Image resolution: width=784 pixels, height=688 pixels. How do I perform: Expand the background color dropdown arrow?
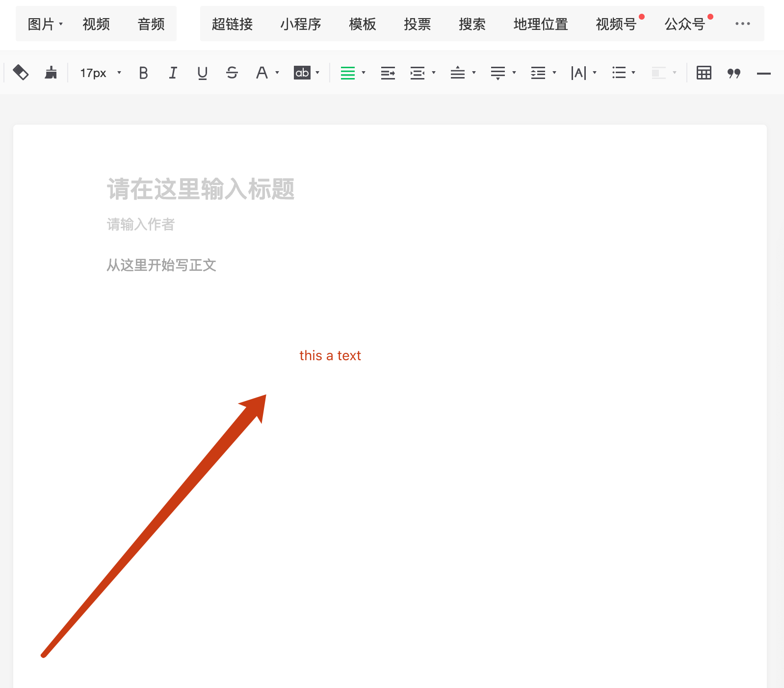(x=317, y=73)
